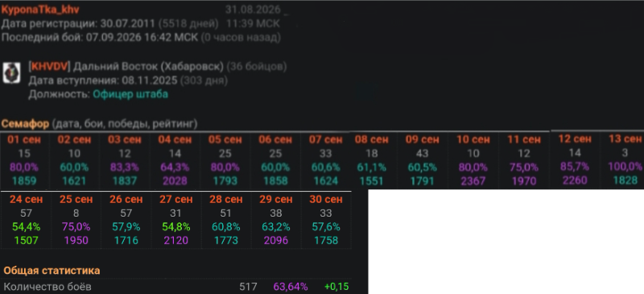Image resolution: width=644 pixels, height=294 pixels.
Task: Select last battle time 07.09.2026 16:42 МСК
Action: [142, 37]
